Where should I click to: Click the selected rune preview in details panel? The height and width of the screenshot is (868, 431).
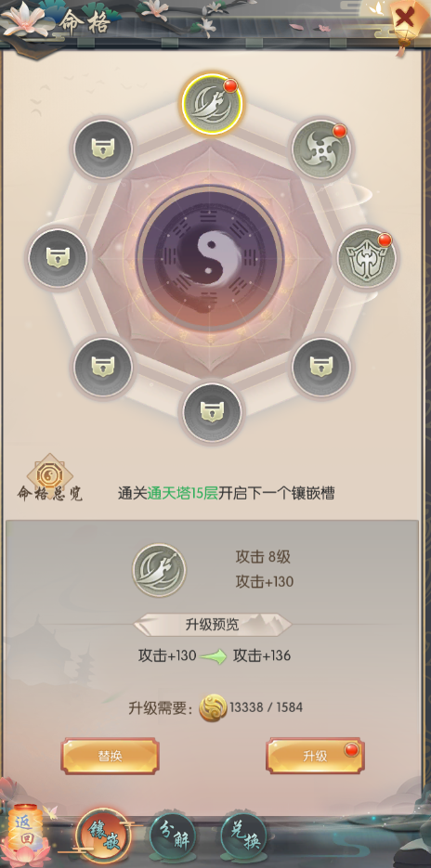(159, 570)
